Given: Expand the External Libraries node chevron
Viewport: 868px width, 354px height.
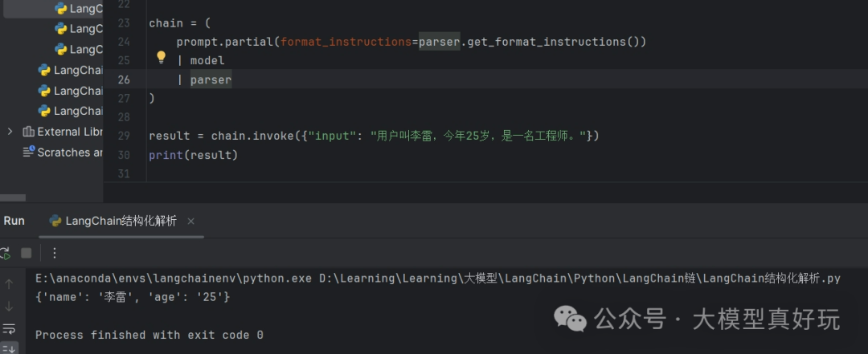Looking at the screenshot, I should pyautogui.click(x=10, y=132).
